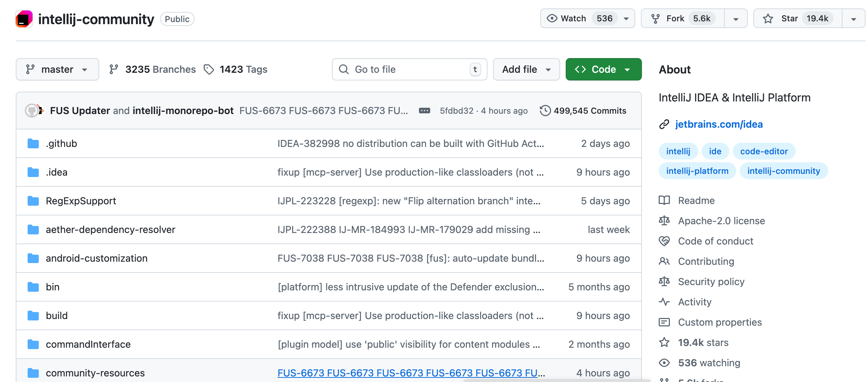Open the Watch notifications dropdown arrow

(627, 19)
